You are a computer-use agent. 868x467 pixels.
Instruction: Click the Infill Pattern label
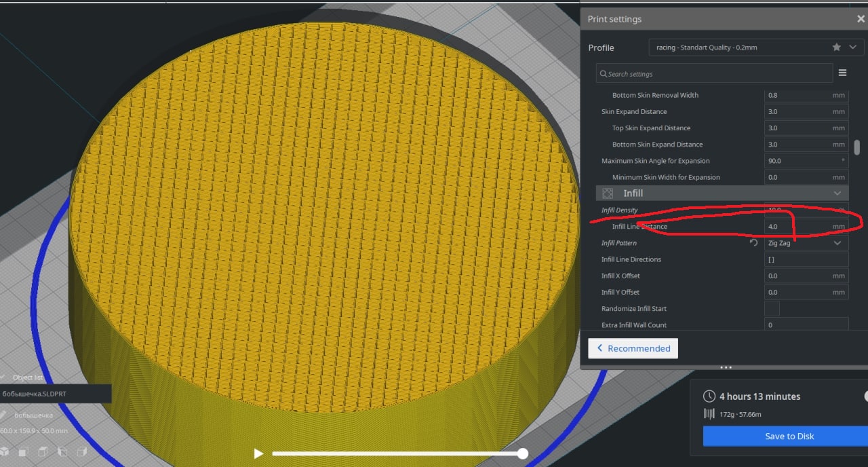[x=619, y=243]
